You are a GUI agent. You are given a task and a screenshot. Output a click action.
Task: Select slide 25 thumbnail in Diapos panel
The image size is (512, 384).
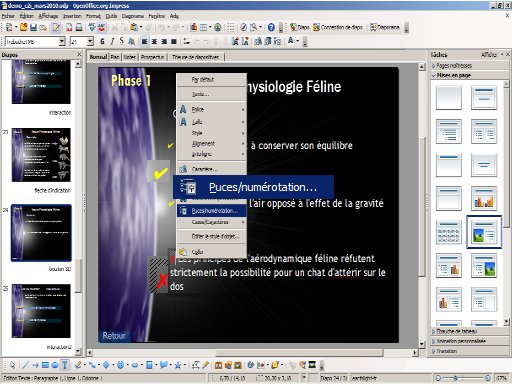click(x=41, y=311)
